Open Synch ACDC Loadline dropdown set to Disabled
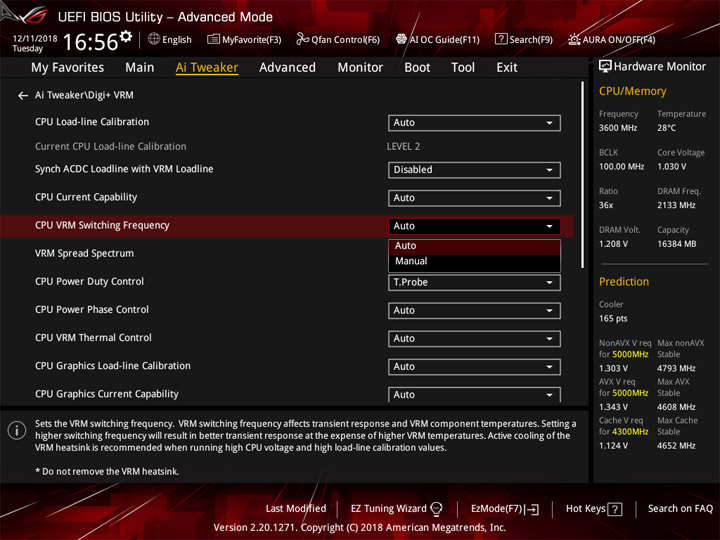Image resolution: width=720 pixels, height=540 pixels. pos(474,169)
